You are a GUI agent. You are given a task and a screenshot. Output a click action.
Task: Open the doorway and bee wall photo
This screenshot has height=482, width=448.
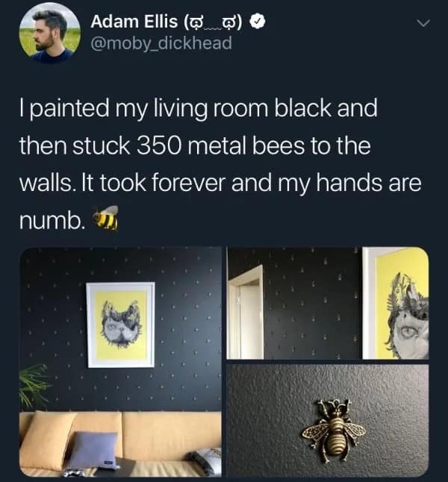click(x=328, y=303)
